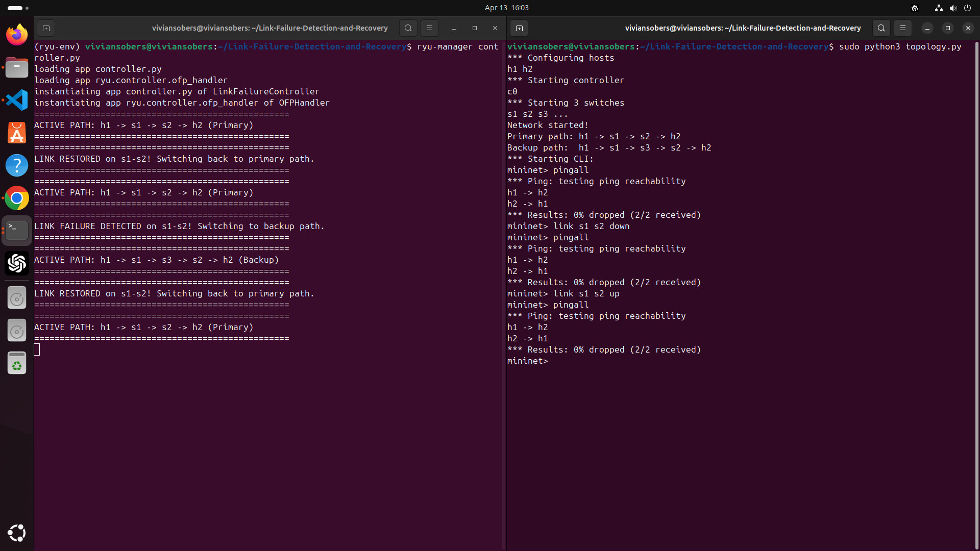
Task: Open ChatGPT app in dock
Action: (17, 263)
